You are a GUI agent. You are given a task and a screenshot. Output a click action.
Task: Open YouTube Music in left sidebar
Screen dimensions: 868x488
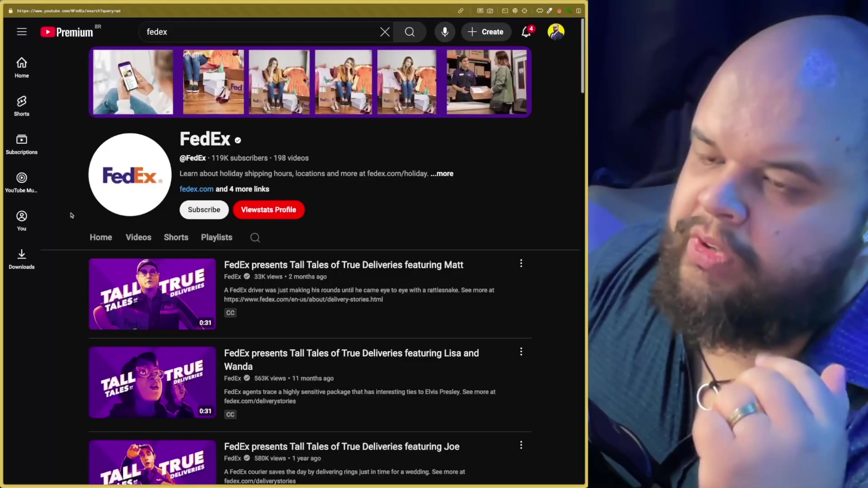pyautogui.click(x=22, y=183)
